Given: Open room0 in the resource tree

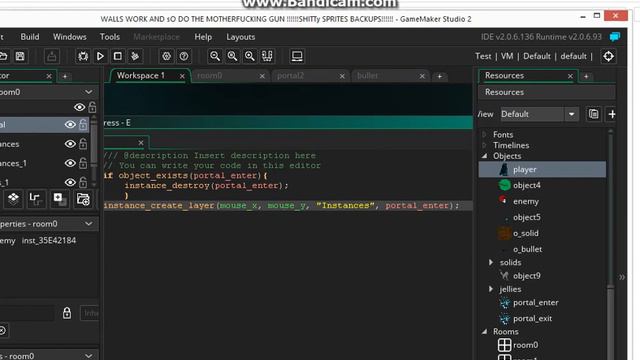Looking at the screenshot, I should tap(525, 345).
